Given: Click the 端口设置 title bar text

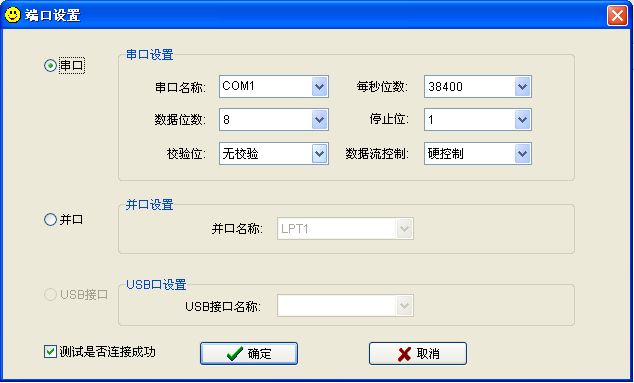Looking at the screenshot, I should (53, 15).
